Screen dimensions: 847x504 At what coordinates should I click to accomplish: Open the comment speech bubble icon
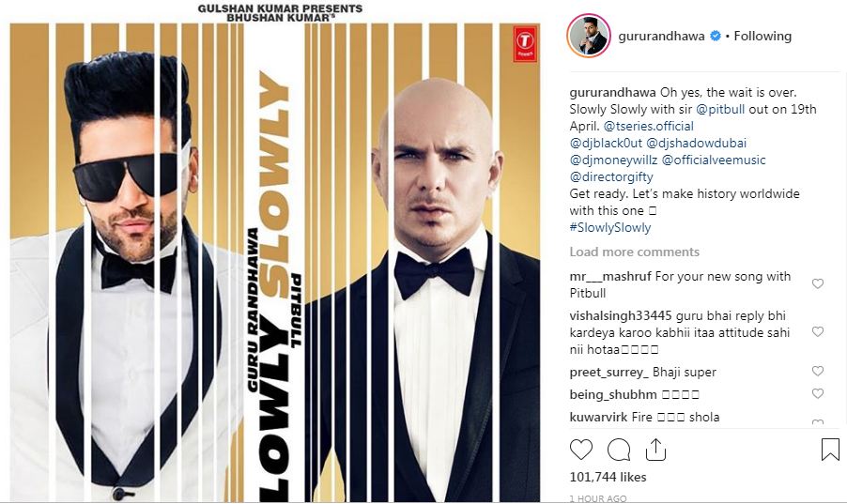pyautogui.click(x=619, y=450)
